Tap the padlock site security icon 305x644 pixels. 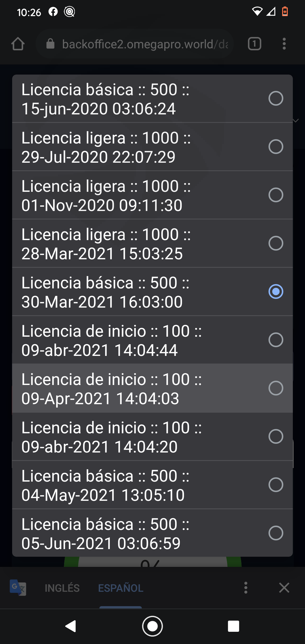pyautogui.click(x=50, y=44)
